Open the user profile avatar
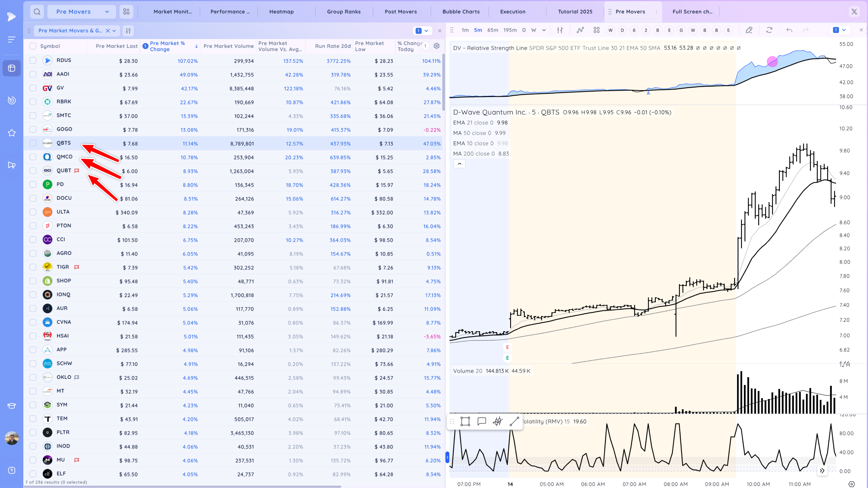Viewport: 868px width, 488px height. (12, 438)
